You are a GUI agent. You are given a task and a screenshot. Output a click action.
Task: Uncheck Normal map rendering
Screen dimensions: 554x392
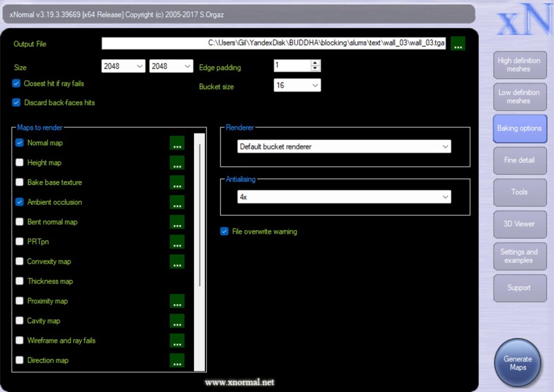(20, 143)
